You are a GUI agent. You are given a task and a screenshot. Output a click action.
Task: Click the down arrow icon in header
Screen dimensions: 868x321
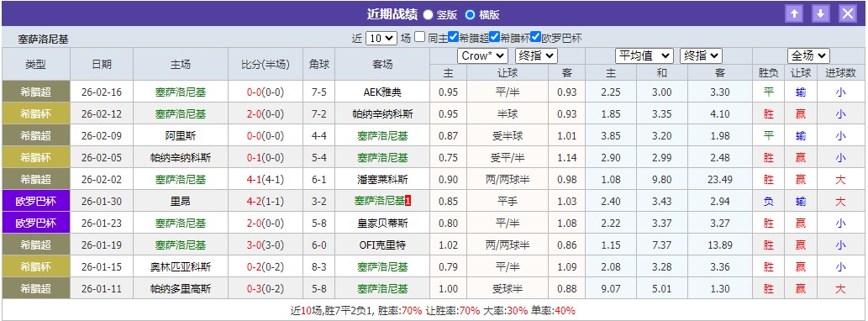821,13
